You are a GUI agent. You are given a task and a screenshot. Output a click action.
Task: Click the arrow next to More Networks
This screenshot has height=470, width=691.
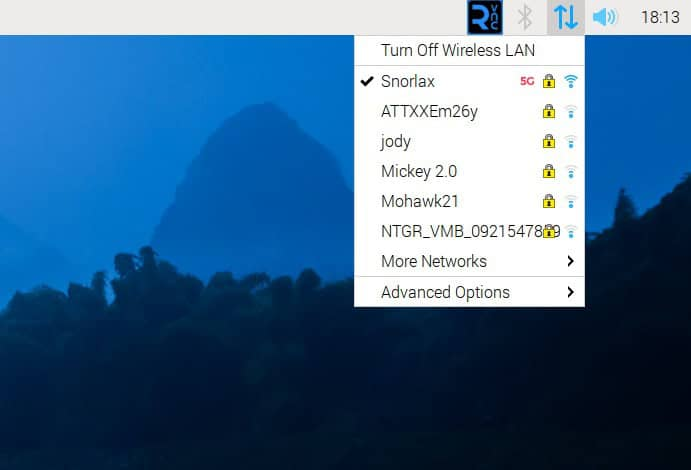tap(570, 261)
